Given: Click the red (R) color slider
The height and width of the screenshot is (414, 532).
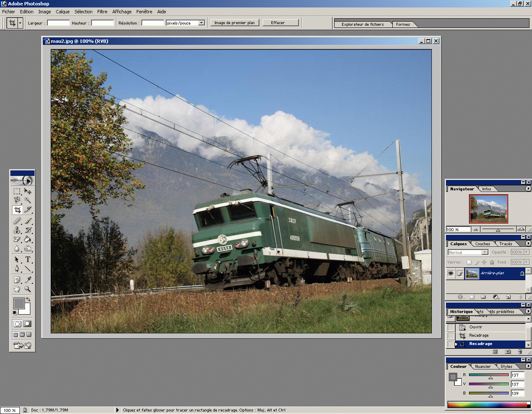Looking at the screenshot, I should pos(489,375).
